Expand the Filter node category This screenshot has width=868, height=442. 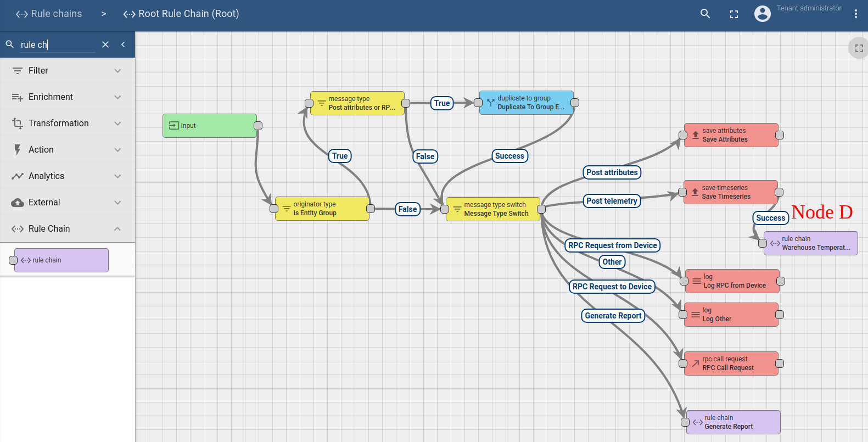point(68,70)
